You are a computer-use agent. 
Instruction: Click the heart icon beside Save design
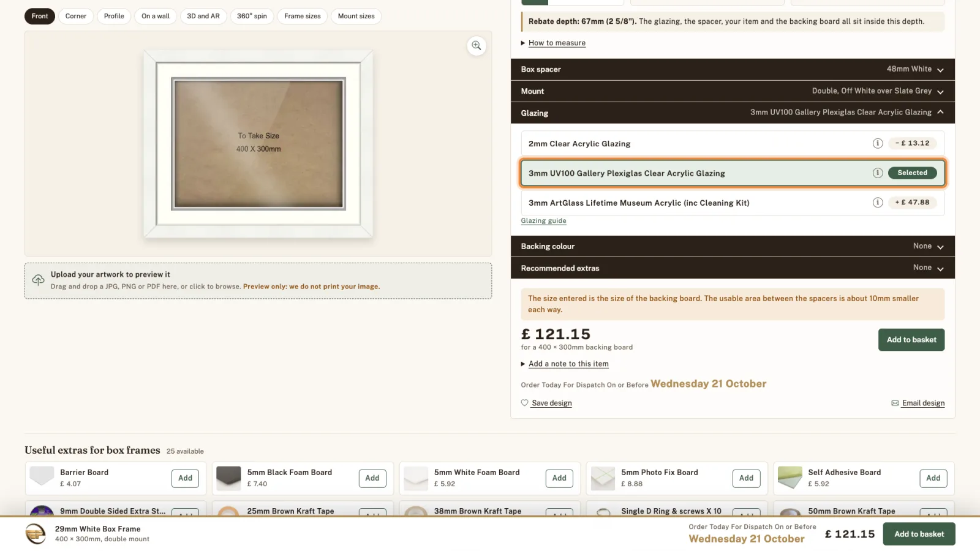(x=525, y=403)
